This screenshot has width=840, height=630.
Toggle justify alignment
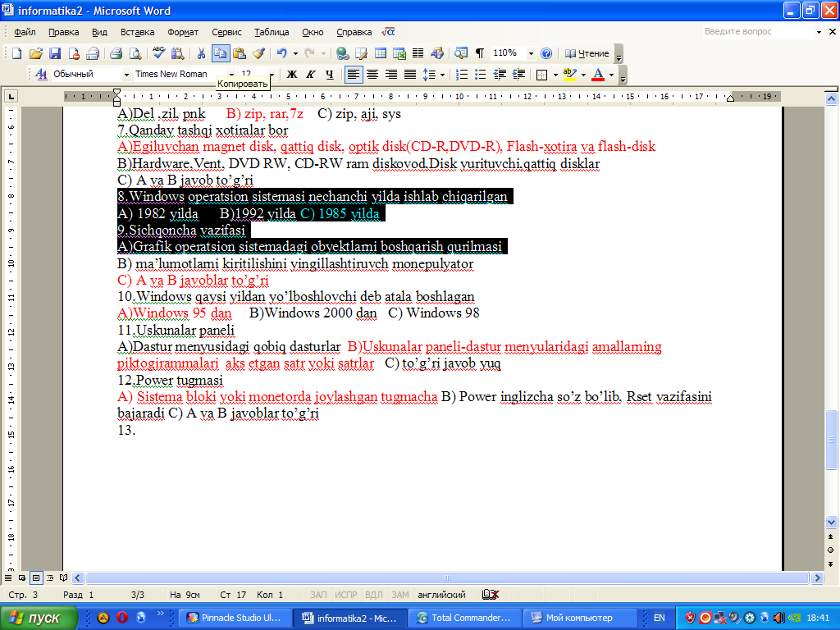tap(410, 75)
